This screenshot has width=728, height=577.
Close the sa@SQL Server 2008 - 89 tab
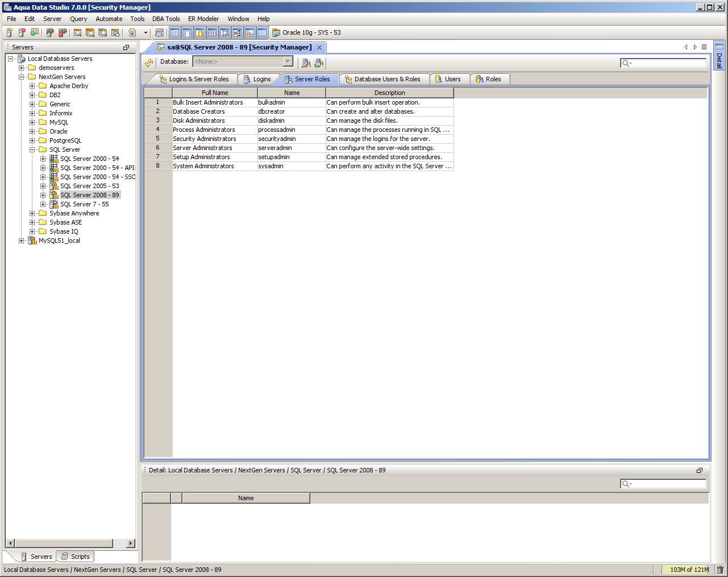pyautogui.click(x=319, y=47)
